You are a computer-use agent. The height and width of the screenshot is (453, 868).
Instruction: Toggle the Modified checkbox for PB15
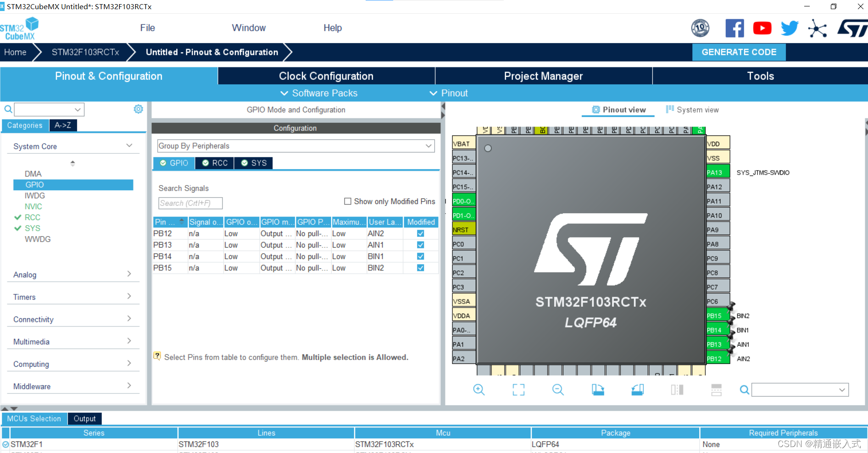click(420, 268)
